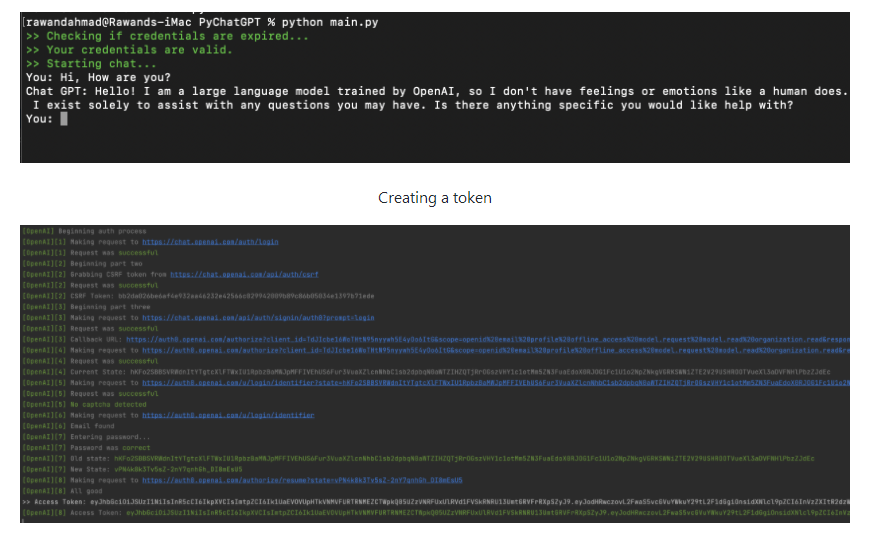The image size is (874, 542).
Task: Click 'Password was correct' log line
Action: (x=86, y=448)
